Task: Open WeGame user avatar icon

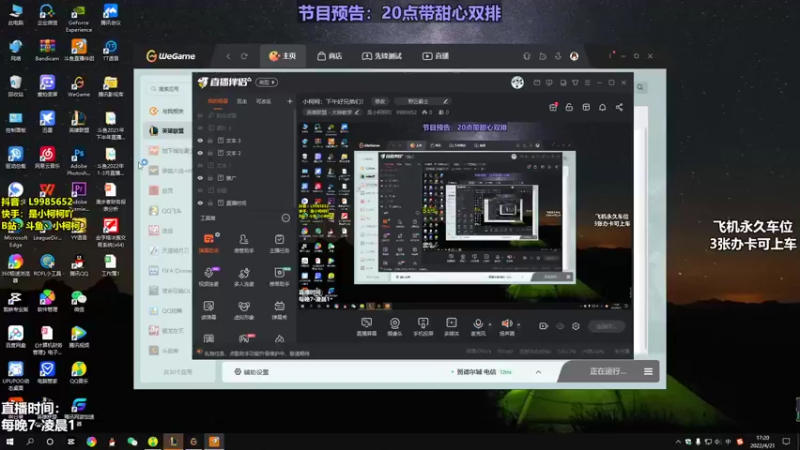Action: point(574,56)
